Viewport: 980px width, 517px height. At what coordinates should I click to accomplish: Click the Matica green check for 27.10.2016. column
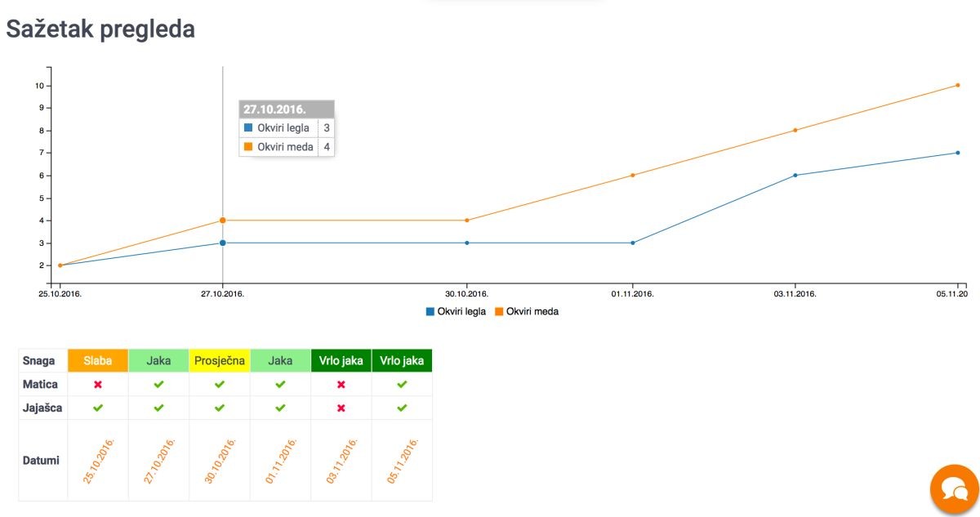(158, 384)
